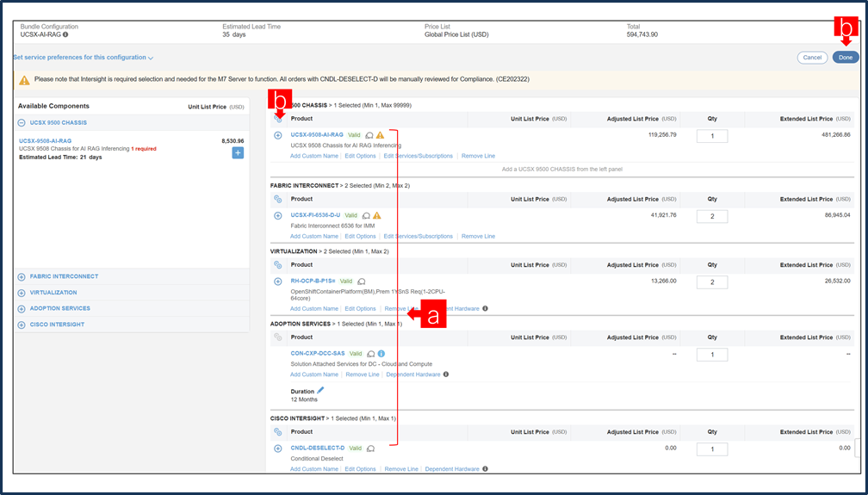Click Edit Services/Subscriptions under UCSX-FI-6536-D-U
Image resolution: width=868 pixels, height=495 pixels.
point(418,237)
